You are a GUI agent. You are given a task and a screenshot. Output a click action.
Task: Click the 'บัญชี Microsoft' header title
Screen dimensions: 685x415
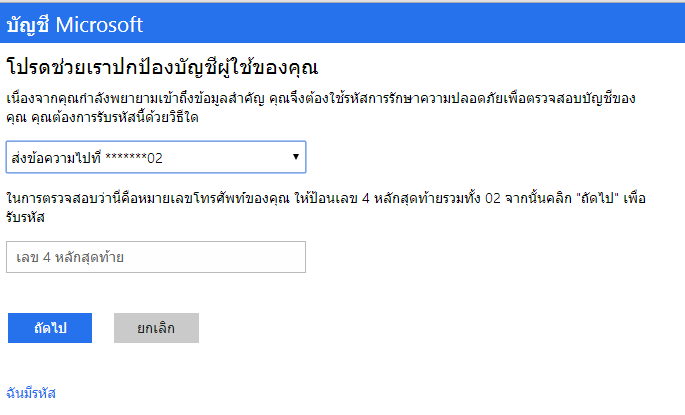point(75,24)
